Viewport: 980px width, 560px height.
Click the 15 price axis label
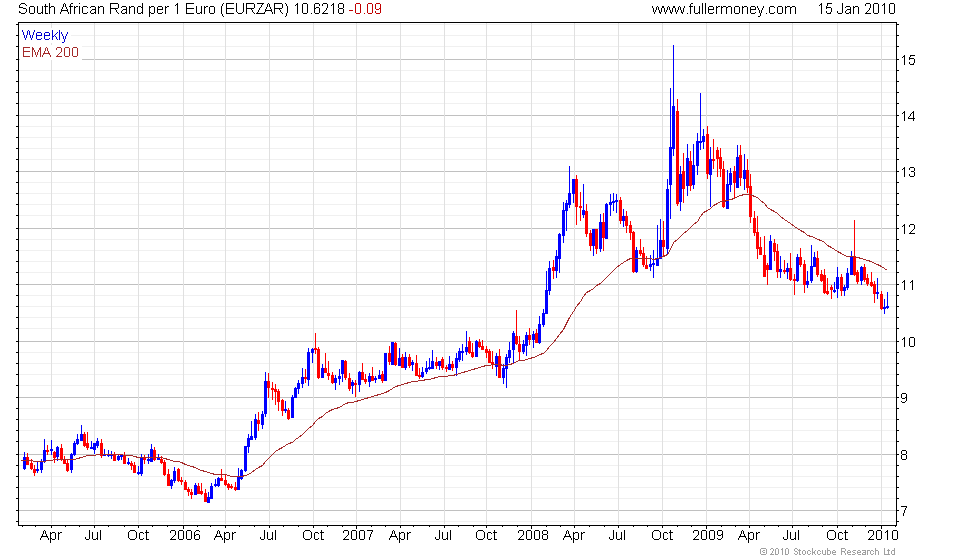908,60
